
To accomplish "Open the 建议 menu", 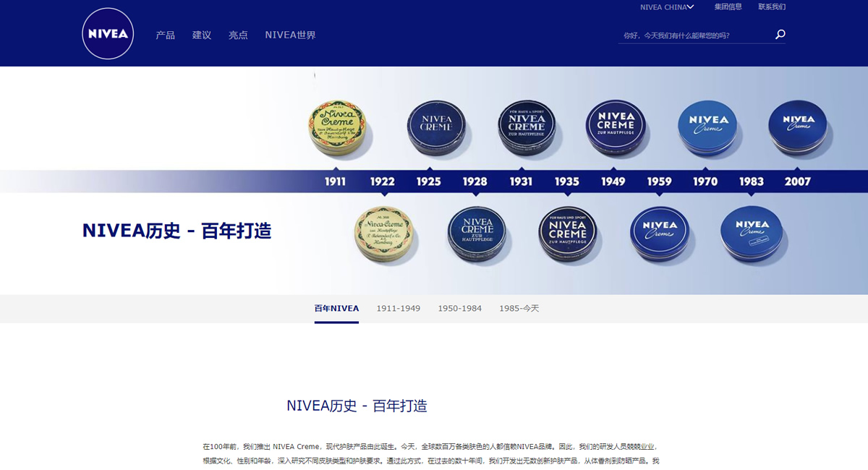I will pos(202,35).
